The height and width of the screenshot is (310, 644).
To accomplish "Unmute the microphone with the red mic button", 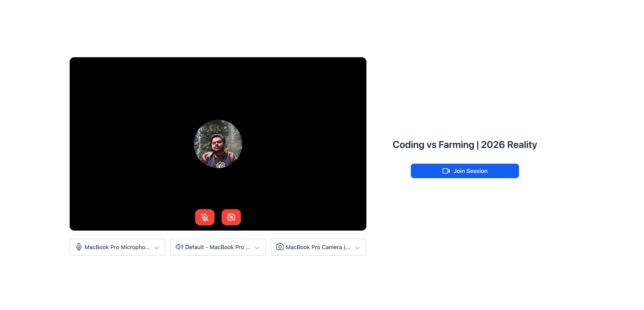I will tap(205, 217).
